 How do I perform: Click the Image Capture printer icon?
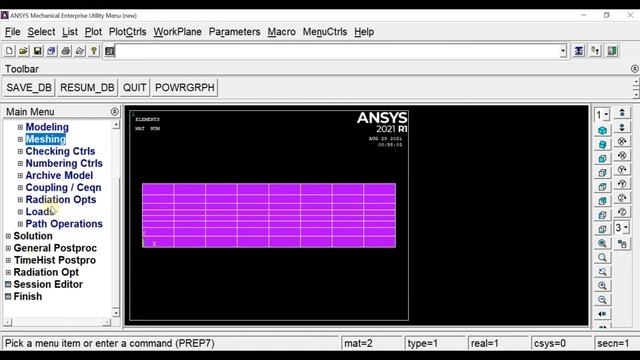click(65, 51)
